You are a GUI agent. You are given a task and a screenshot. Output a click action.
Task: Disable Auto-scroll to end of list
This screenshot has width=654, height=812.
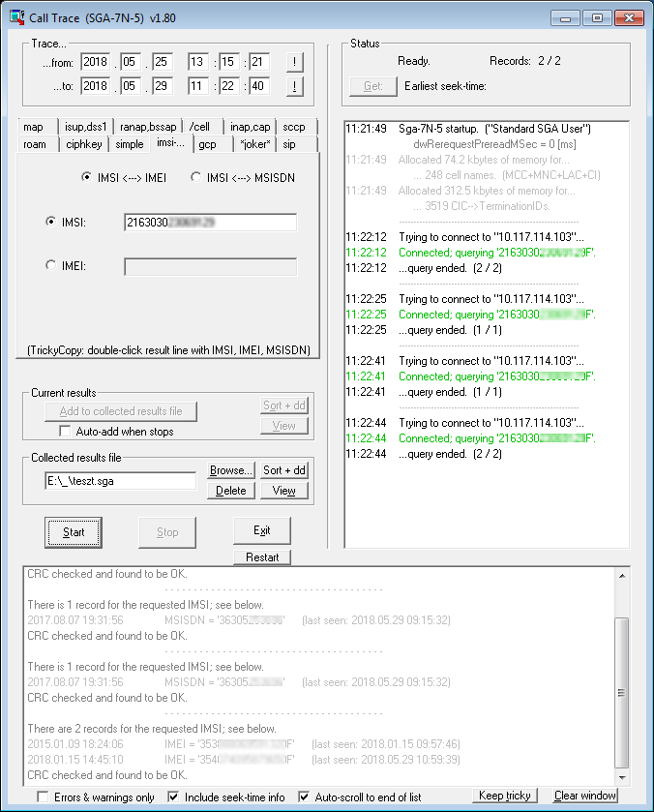tap(305, 797)
